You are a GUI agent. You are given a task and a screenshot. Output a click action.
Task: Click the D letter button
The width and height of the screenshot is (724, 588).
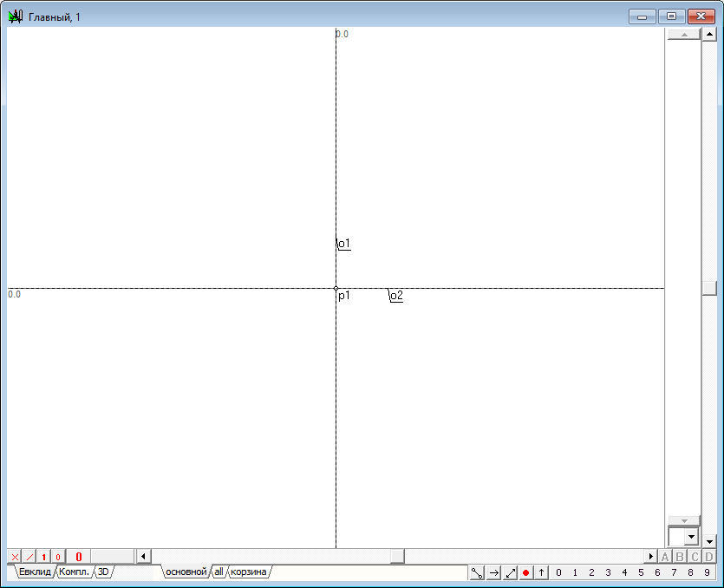point(709,557)
